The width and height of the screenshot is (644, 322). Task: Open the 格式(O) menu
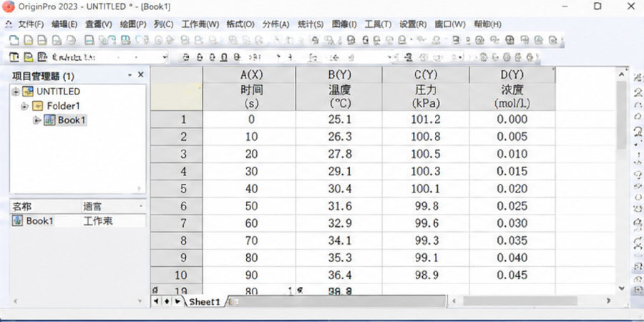[240, 24]
